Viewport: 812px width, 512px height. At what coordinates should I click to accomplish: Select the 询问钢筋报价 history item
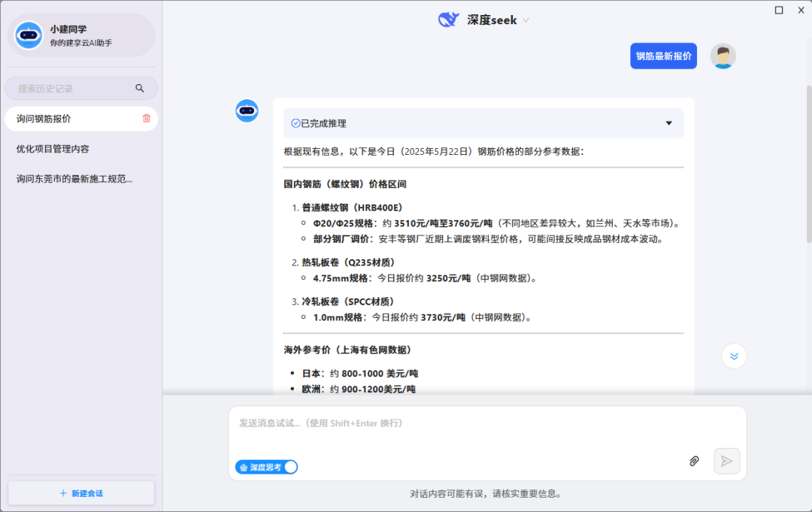click(x=44, y=119)
